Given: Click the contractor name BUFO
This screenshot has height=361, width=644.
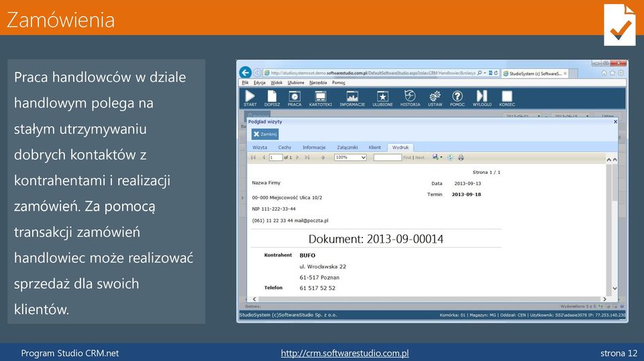Looking at the screenshot, I should 307,256.
